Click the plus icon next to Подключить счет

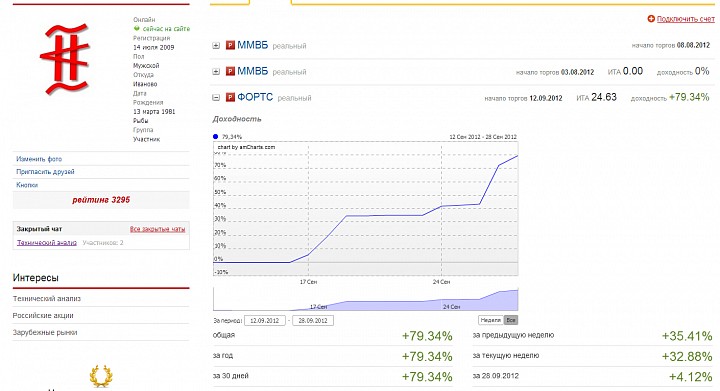tap(651, 19)
